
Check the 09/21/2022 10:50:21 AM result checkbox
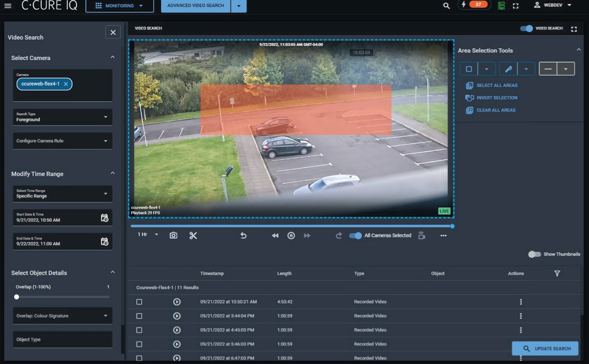coord(139,302)
